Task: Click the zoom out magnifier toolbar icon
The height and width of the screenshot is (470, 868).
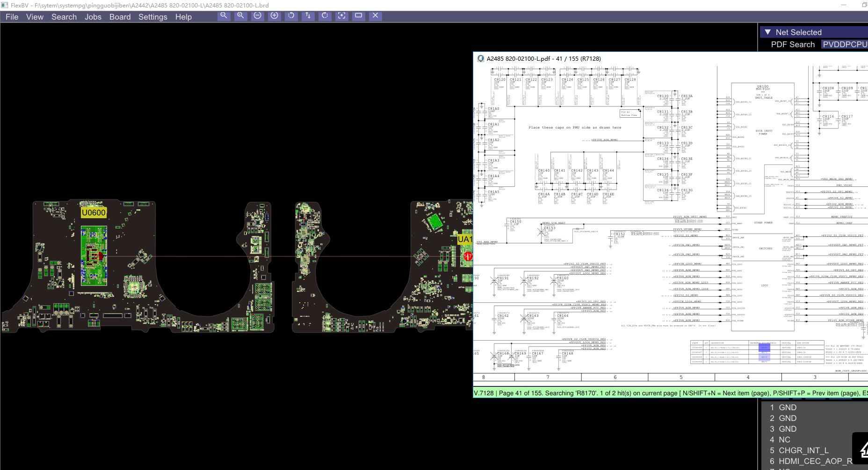Action: tap(224, 15)
